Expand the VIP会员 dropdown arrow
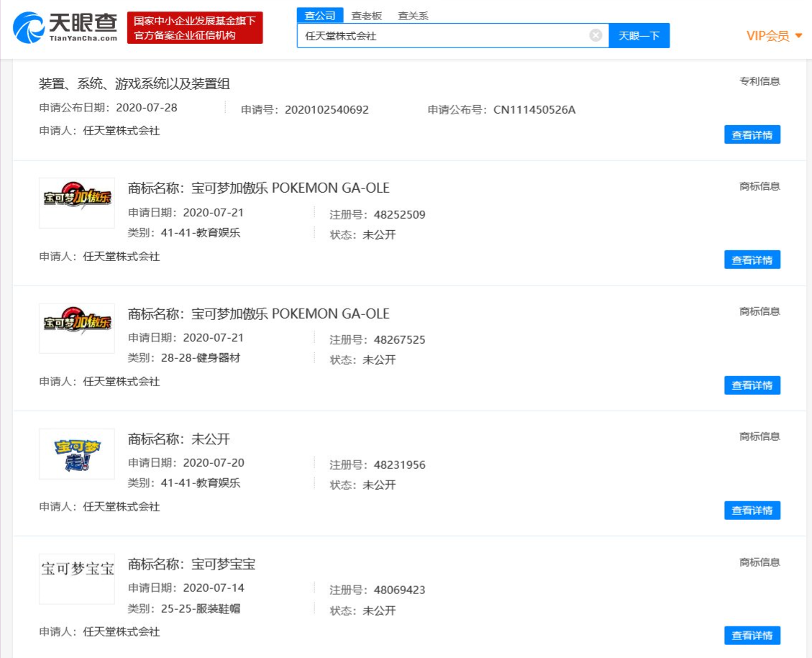This screenshot has height=658, width=812. coord(798,36)
